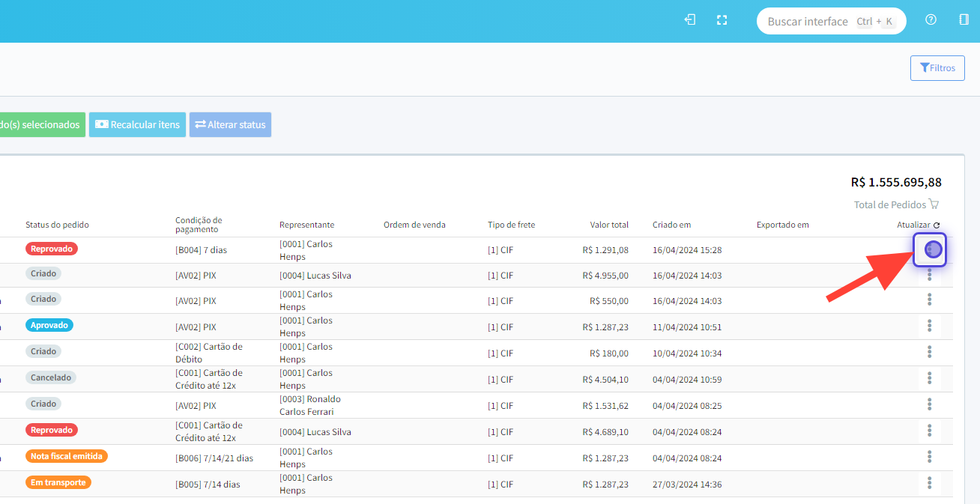Open three-dot menu for the Aprovado order
This screenshot has width=980, height=504.
pos(930,326)
